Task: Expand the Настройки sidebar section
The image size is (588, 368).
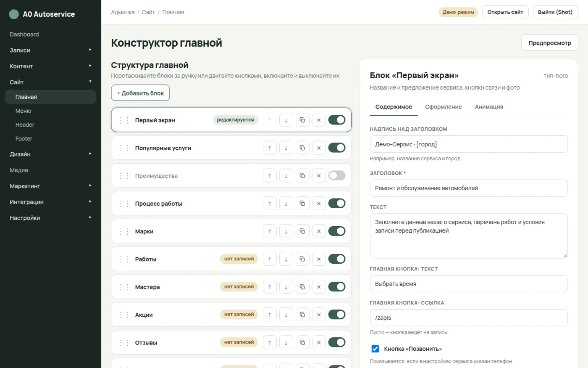Action: click(x=50, y=218)
